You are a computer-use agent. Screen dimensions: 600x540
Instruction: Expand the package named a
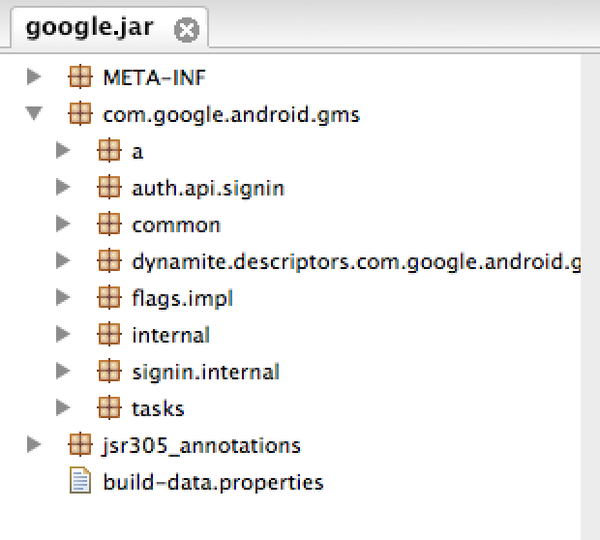[x=63, y=150]
